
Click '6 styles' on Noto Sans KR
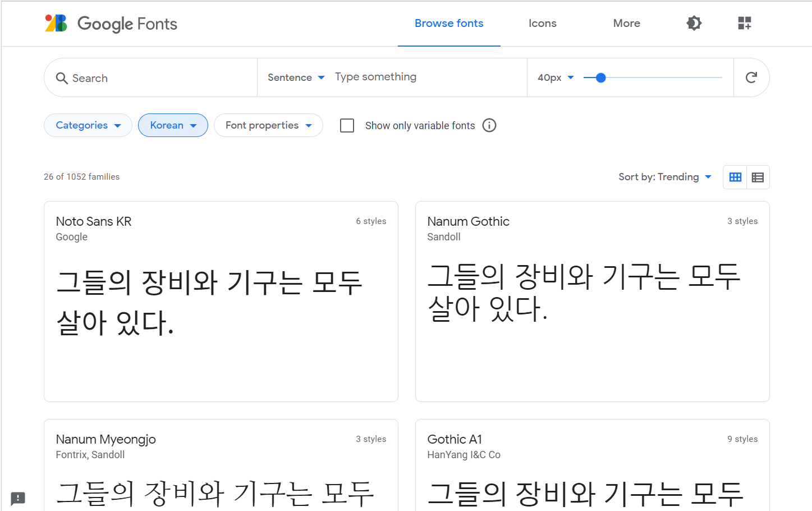(371, 221)
